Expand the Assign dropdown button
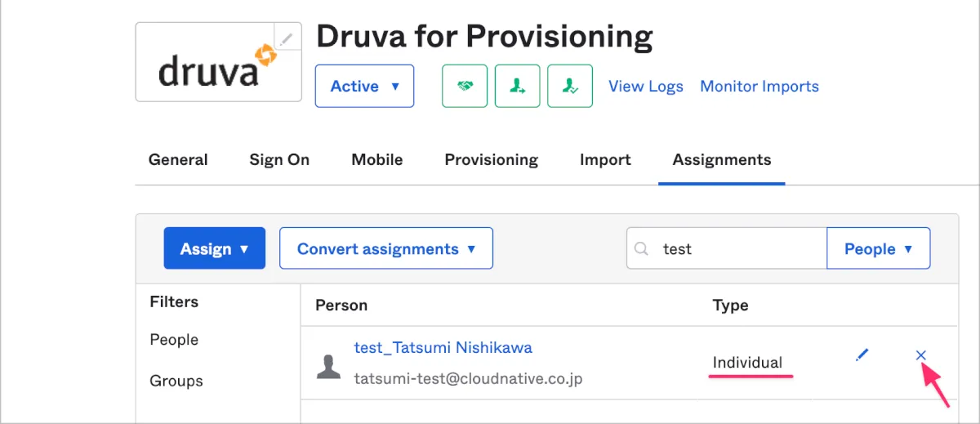Screen dimensions: 980x424 (214, 248)
